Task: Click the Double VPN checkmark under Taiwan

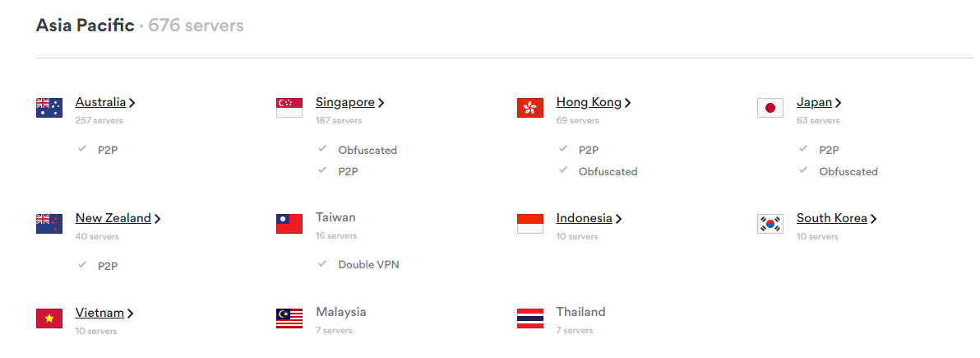Action: 322,263
